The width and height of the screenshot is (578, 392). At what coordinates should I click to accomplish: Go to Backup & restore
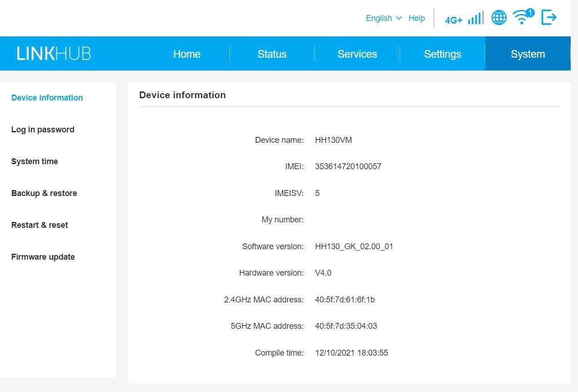(x=44, y=193)
